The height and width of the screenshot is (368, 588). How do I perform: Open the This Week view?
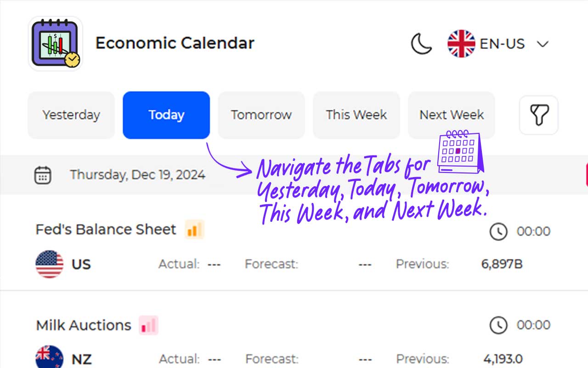click(356, 115)
